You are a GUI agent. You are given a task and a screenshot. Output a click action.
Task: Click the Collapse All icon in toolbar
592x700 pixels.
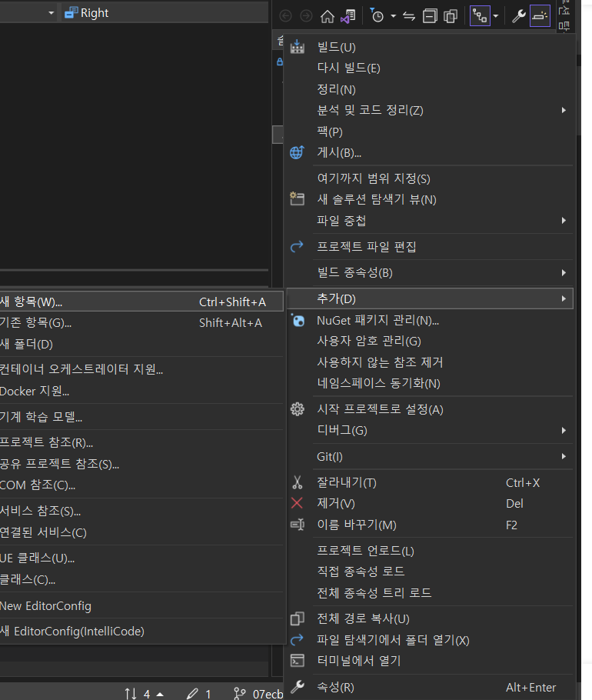430,16
